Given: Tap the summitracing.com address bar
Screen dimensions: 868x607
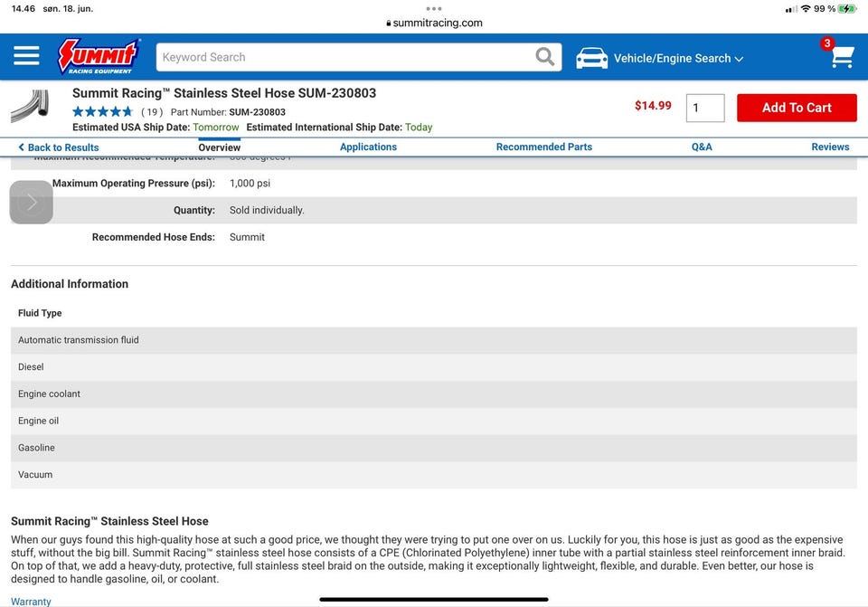Looking at the screenshot, I should pyautogui.click(x=434, y=23).
